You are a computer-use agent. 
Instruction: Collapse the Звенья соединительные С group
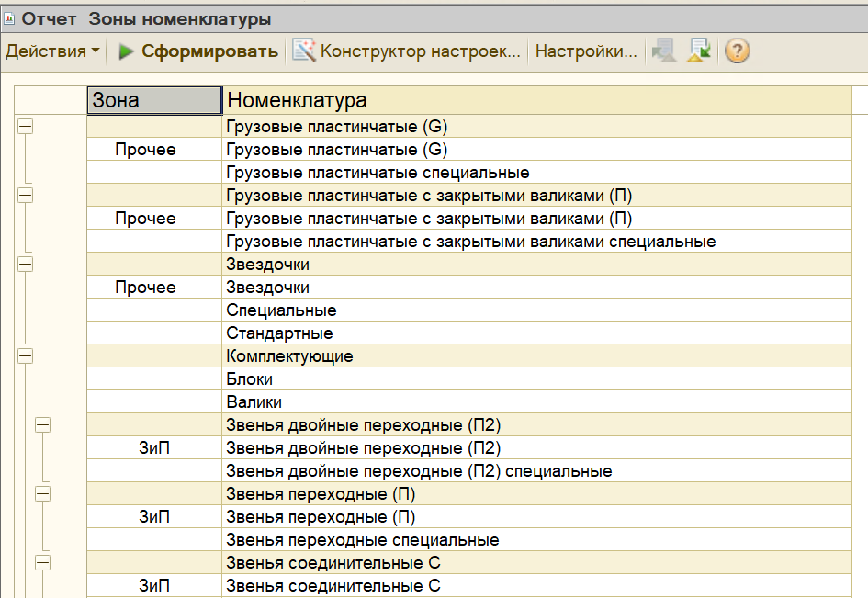pyautogui.click(x=42, y=563)
